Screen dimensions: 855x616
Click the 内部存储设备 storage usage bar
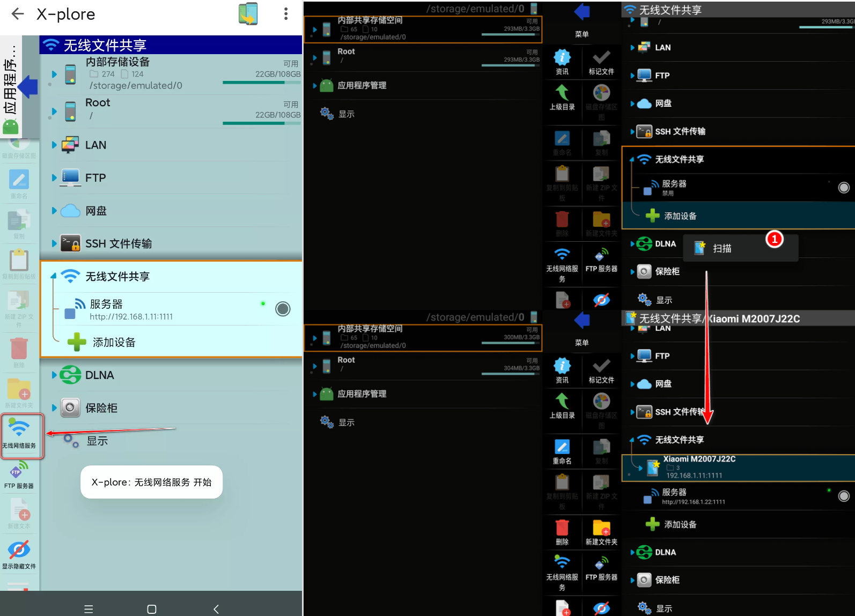[x=261, y=83]
